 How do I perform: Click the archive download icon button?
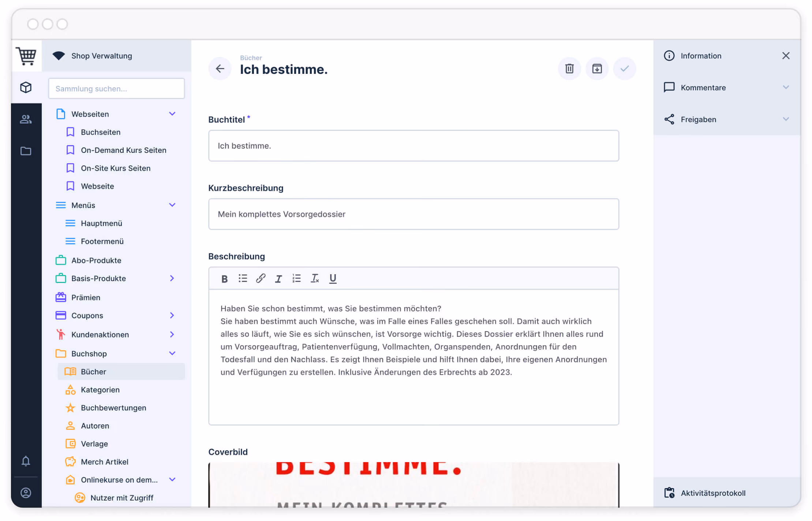pyautogui.click(x=597, y=68)
